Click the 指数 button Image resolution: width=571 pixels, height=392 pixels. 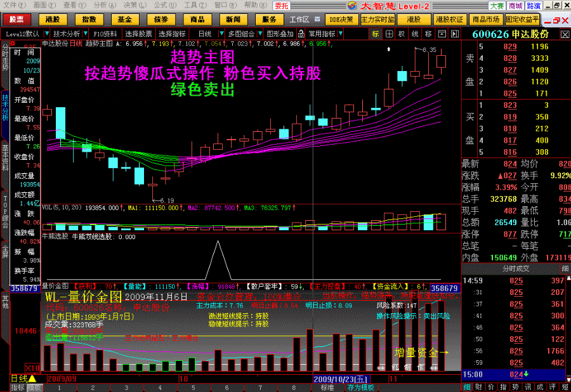pos(89,19)
